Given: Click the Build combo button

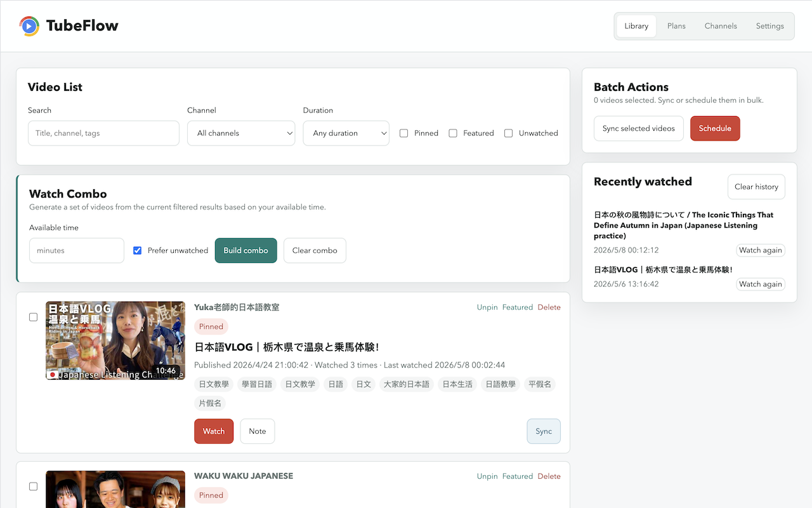Looking at the screenshot, I should click(x=246, y=251).
